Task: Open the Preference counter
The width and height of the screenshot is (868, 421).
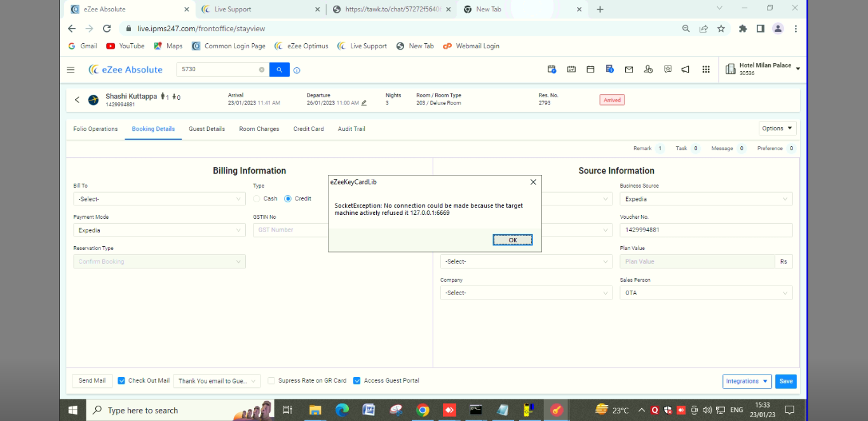Action: tap(776, 148)
